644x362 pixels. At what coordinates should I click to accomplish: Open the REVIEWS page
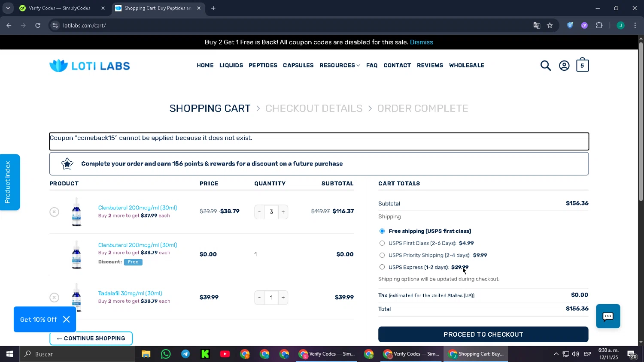430,66
